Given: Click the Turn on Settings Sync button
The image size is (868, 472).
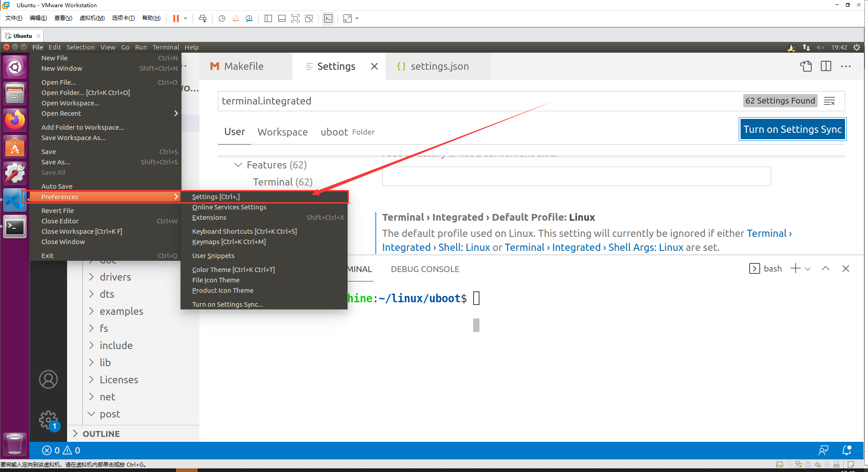Looking at the screenshot, I should pyautogui.click(x=792, y=129).
